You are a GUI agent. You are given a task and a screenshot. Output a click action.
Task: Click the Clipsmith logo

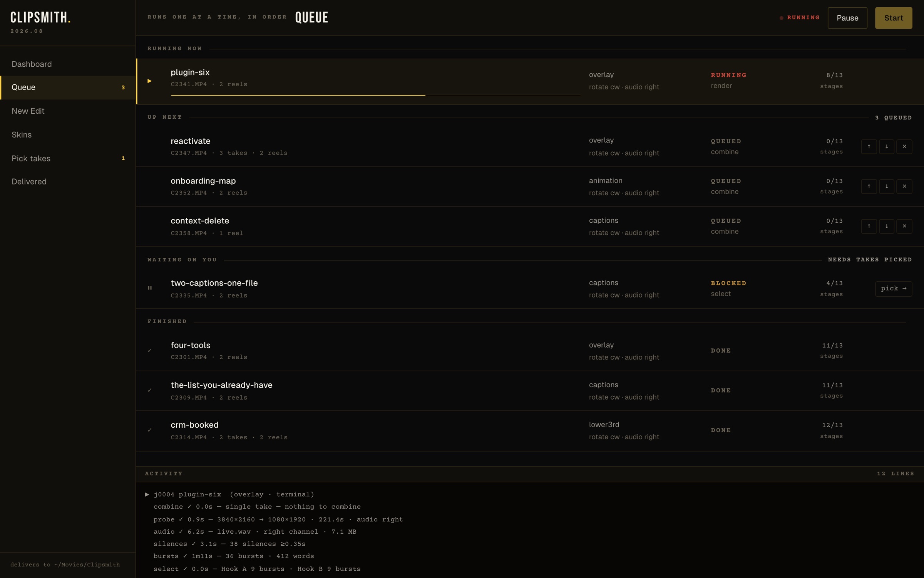40,18
